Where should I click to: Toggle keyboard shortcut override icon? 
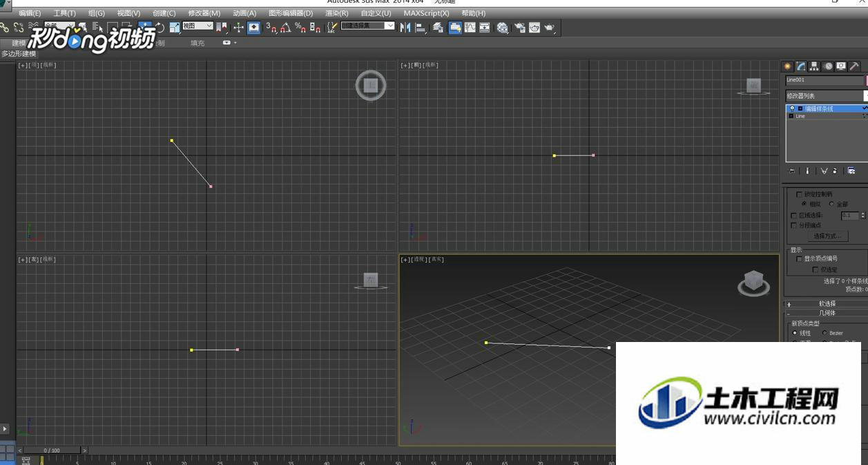(x=254, y=27)
